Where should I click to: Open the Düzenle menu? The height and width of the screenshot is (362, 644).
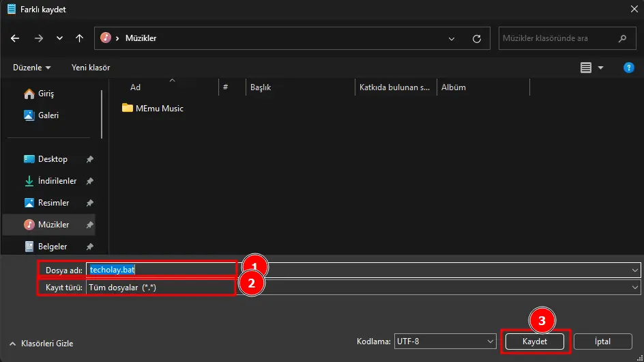(31, 68)
